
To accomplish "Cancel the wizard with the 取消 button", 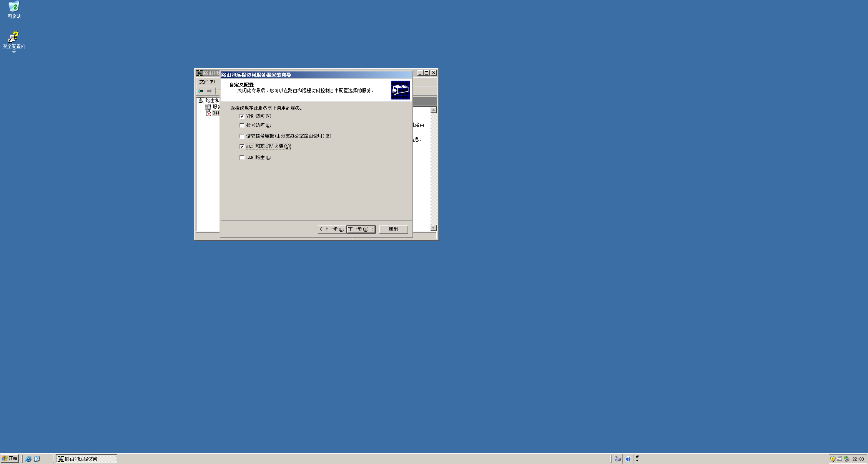I will pos(393,229).
